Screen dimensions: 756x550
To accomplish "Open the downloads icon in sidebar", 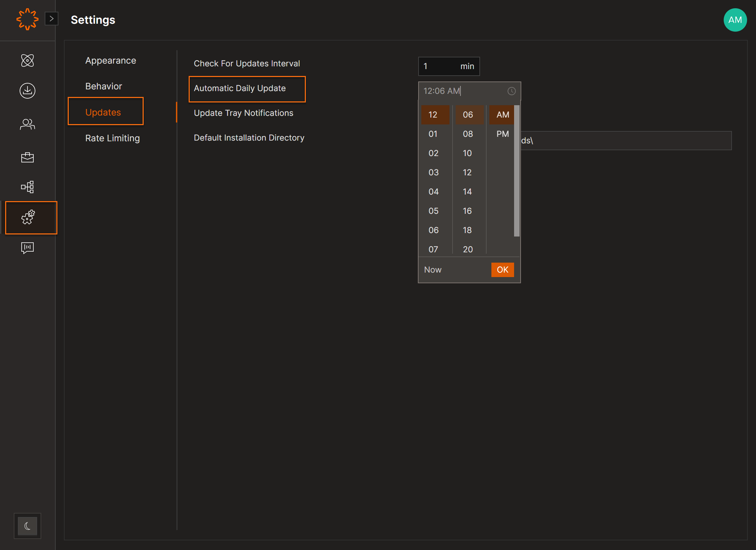I will (27, 91).
